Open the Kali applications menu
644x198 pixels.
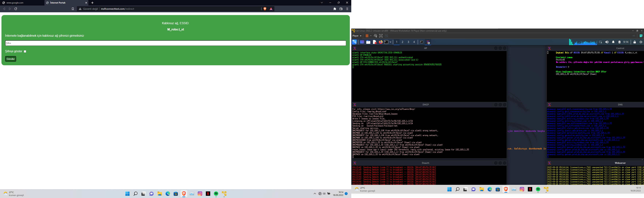(x=355, y=42)
